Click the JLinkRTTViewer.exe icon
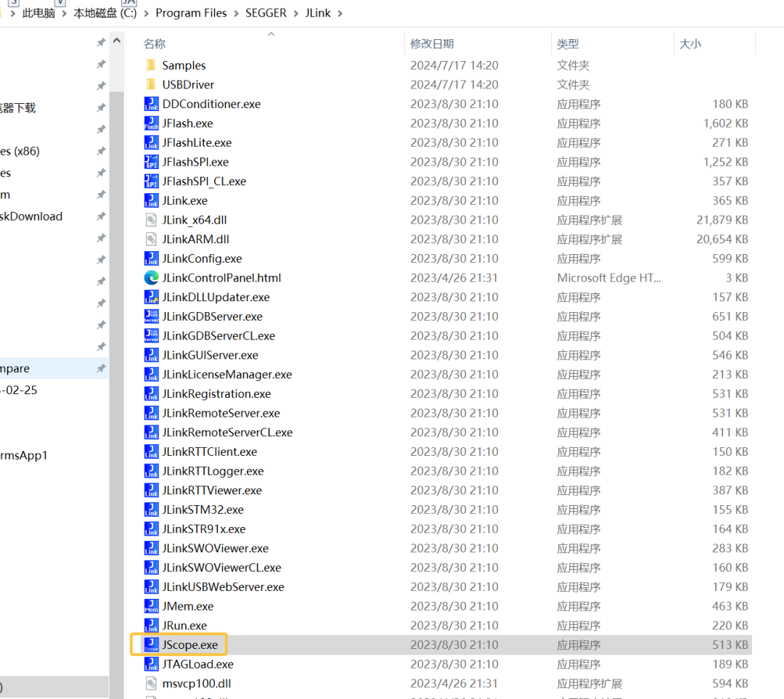The image size is (784, 699). (x=151, y=490)
